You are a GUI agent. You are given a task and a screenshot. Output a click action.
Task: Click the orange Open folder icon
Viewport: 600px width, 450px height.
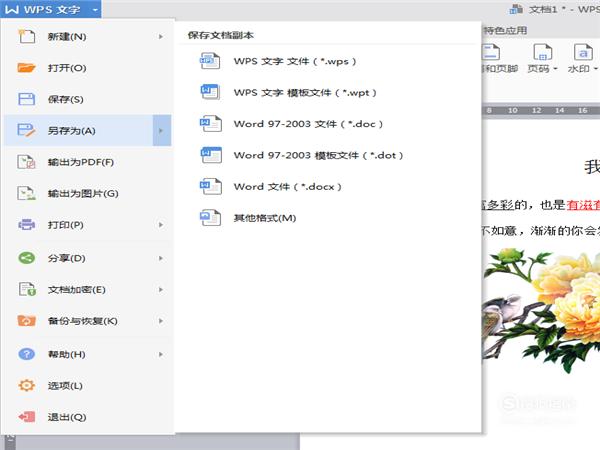coord(26,68)
